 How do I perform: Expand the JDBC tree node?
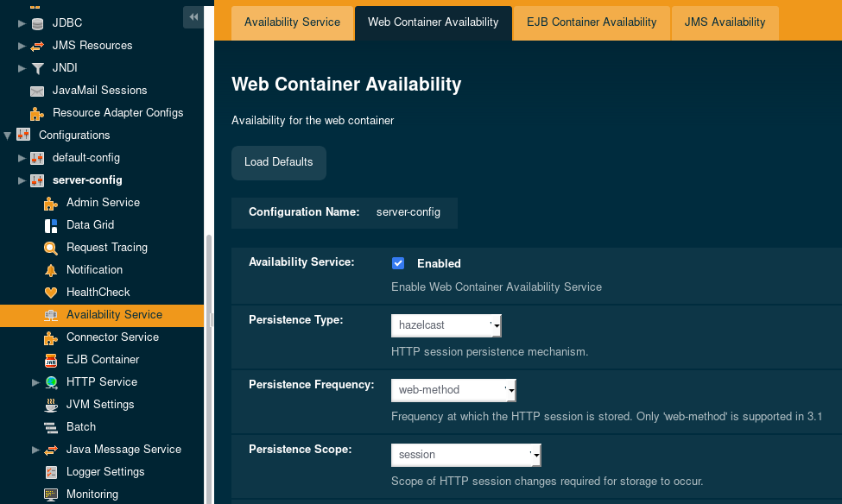[22, 23]
